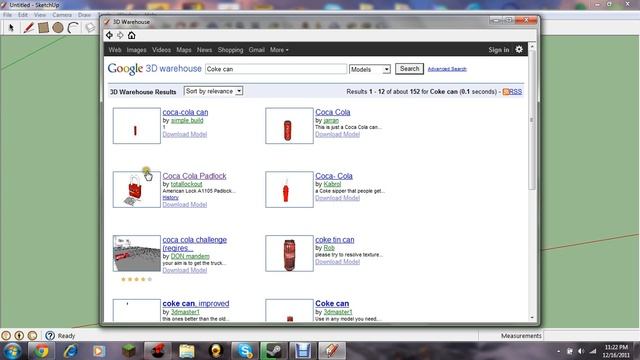
Task: Open the Models search type dropdown
Action: coord(370,69)
